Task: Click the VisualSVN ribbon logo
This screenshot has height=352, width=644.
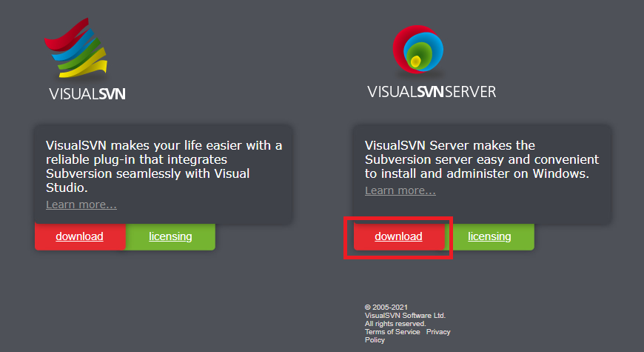Action: 76,47
